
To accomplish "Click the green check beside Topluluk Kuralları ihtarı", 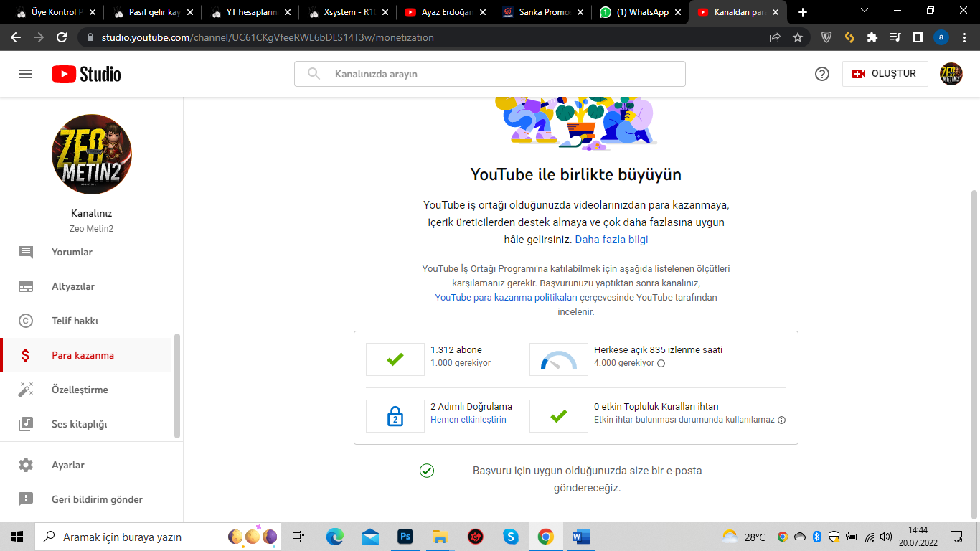I will click(559, 416).
